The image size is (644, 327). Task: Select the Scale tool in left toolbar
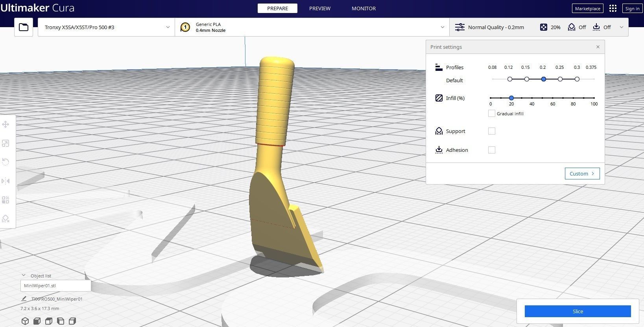point(6,144)
